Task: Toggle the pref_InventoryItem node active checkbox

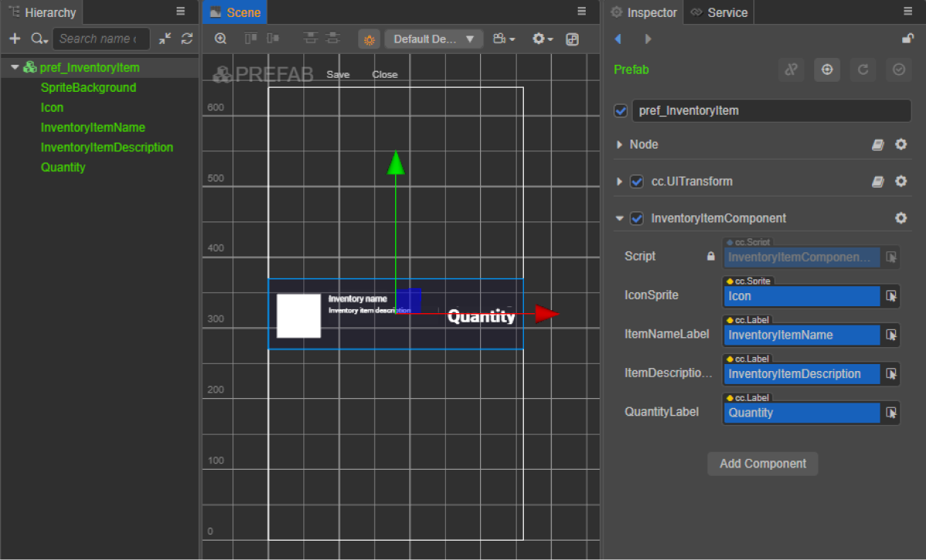Action: [621, 110]
